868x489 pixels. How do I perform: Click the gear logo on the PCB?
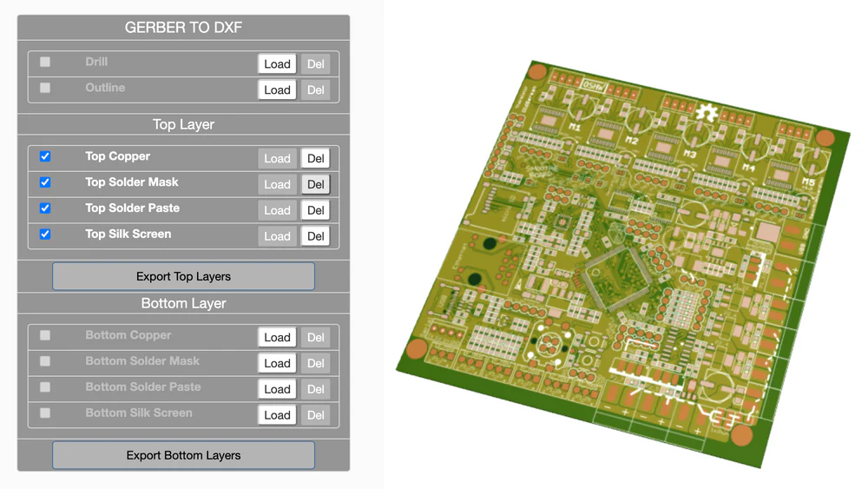point(708,113)
